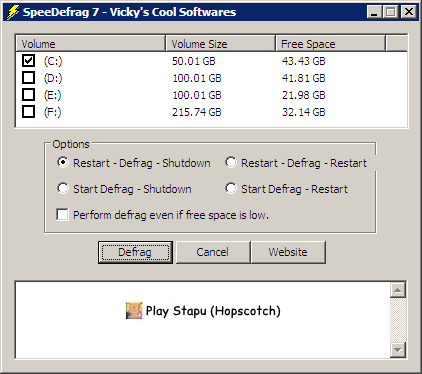422x374 pixels.
Task: Select the (E:) volume label
Action: tap(53, 95)
